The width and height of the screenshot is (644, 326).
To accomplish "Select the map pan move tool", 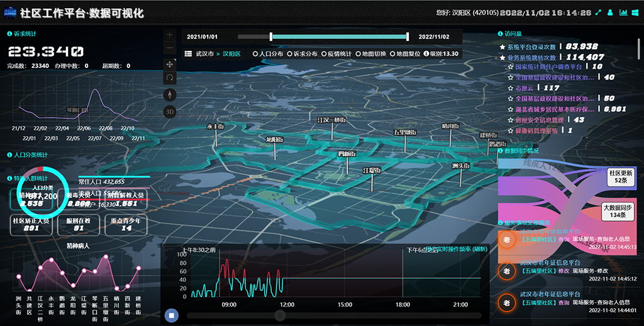I will (x=170, y=64).
